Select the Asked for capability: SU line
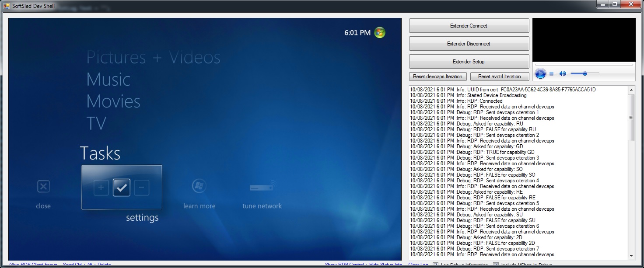The image size is (644, 268). point(466,215)
